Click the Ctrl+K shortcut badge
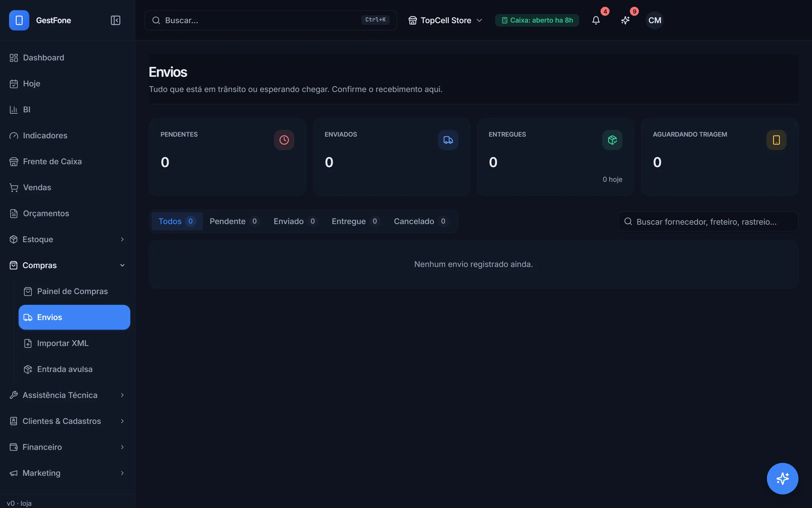Screen dimensions: 812x508 point(375,20)
